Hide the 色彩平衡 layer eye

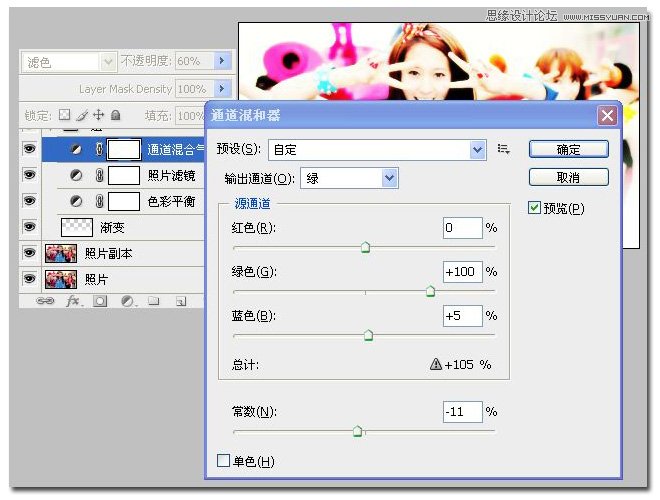pos(29,200)
